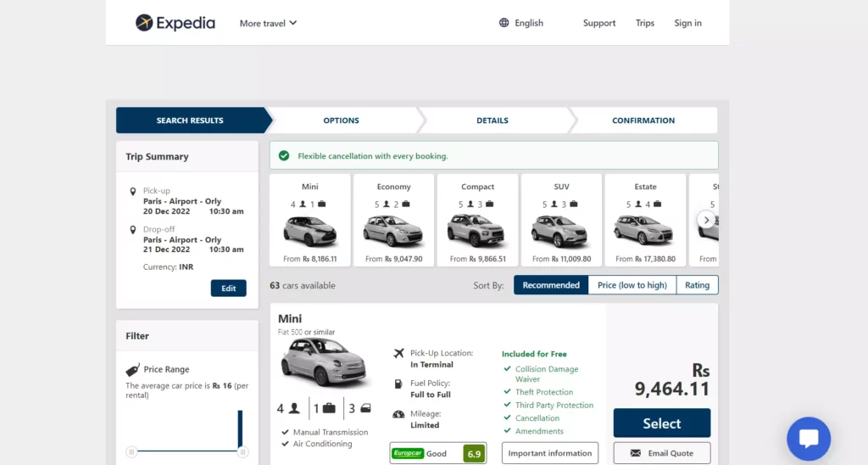Click the doors icon on Fiat 500
868x465 pixels.
[x=365, y=408]
